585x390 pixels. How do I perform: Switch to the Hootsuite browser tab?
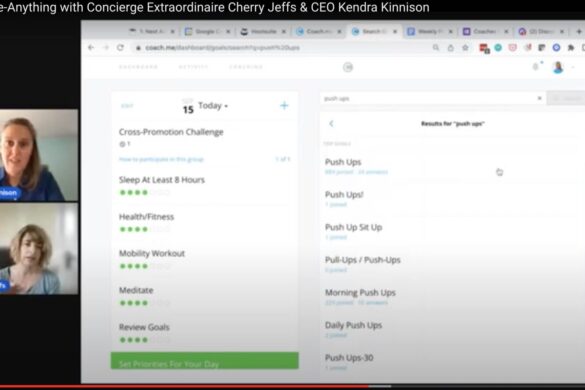pyautogui.click(x=263, y=32)
